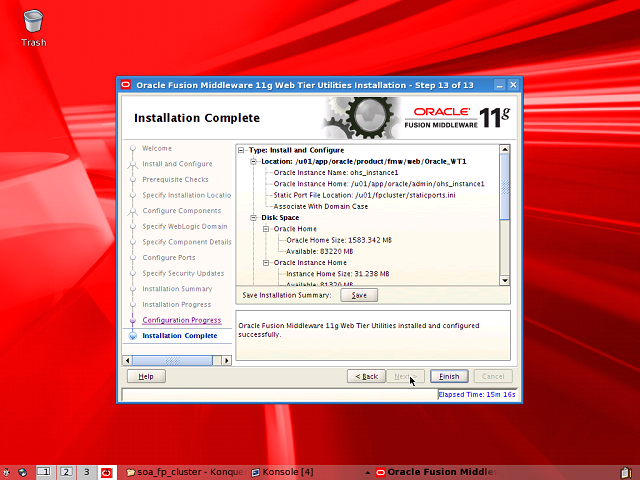
Task: Click the Back button
Action: 366,376
